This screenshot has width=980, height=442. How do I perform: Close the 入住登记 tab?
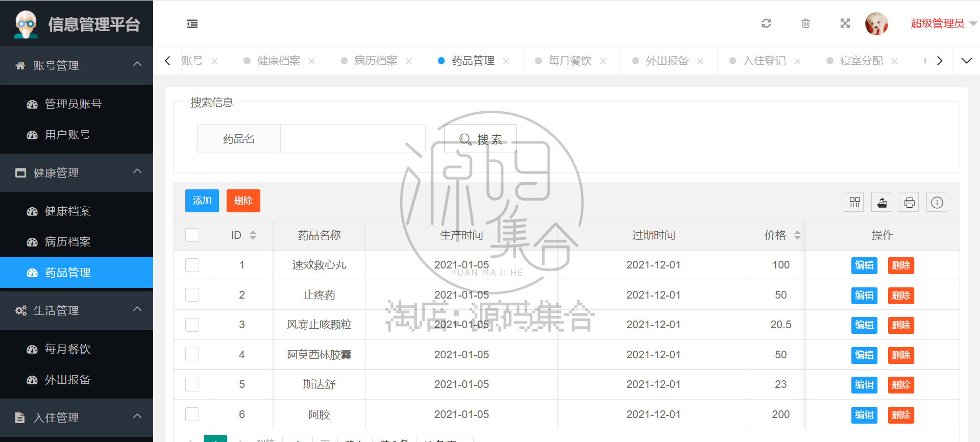[797, 61]
